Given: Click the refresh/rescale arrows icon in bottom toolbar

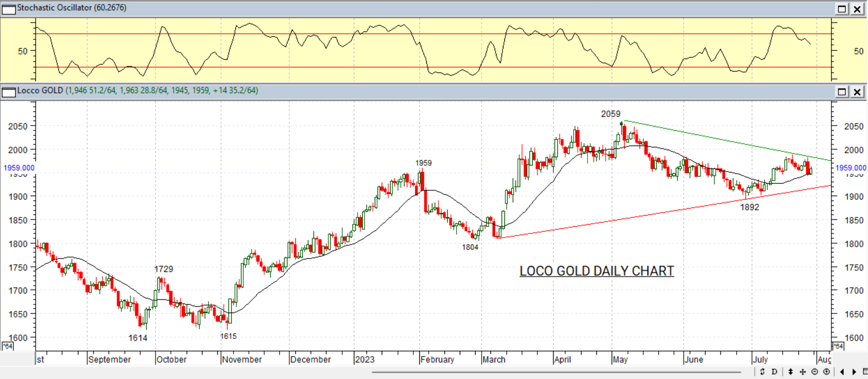Looking at the screenshot, I should click(x=762, y=372).
